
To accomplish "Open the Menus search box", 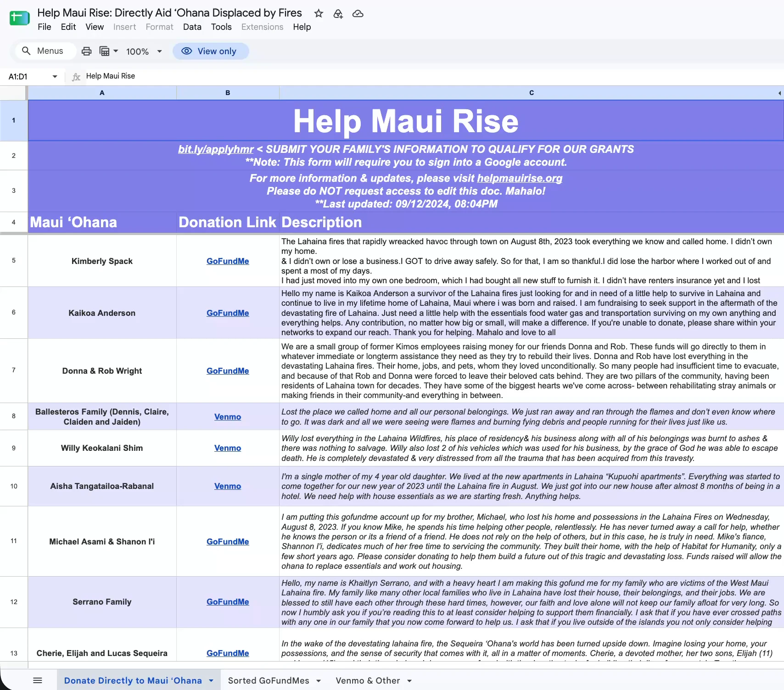I will click(x=45, y=51).
